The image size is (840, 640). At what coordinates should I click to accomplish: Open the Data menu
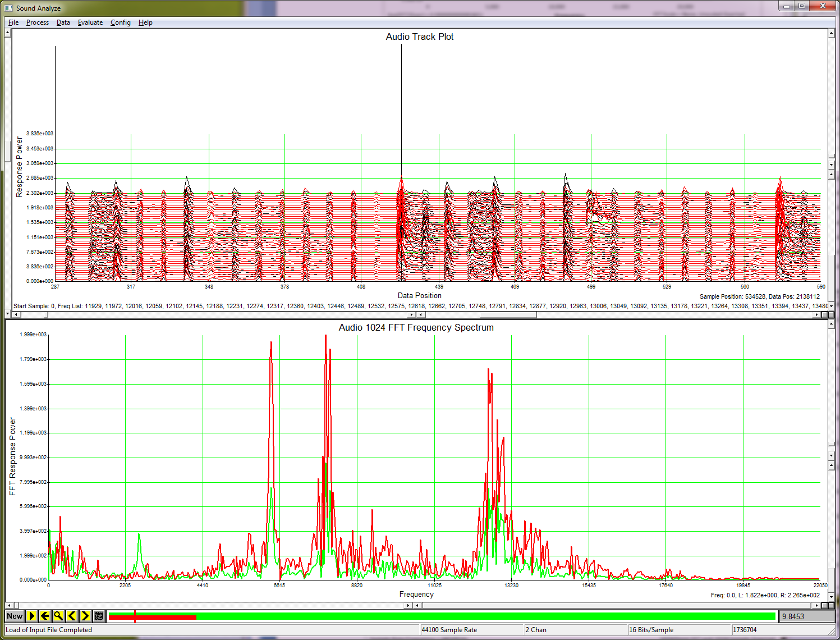[63, 22]
